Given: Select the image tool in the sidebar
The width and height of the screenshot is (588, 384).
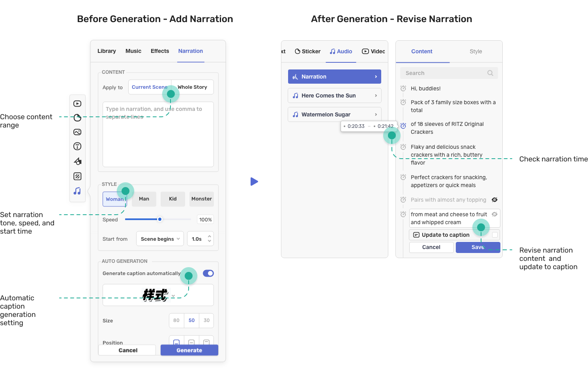Looking at the screenshot, I should [77, 132].
